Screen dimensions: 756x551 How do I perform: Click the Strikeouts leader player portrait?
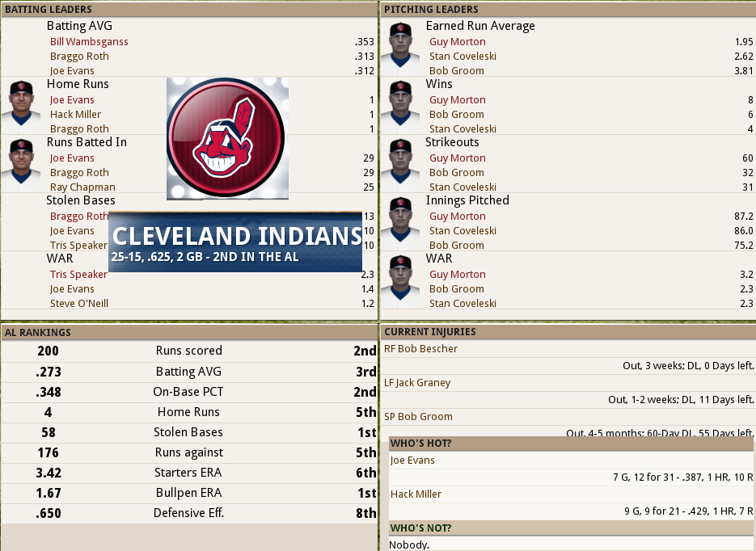point(399,164)
